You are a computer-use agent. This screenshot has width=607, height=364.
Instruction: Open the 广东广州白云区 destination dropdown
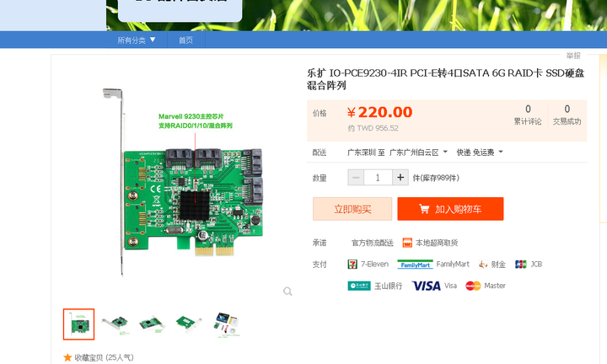[418, 153]
